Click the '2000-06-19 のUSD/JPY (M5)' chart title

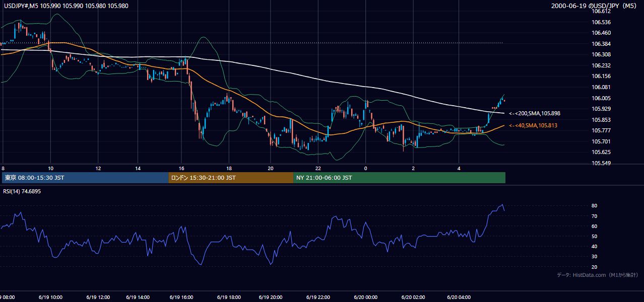click(595, 6)
